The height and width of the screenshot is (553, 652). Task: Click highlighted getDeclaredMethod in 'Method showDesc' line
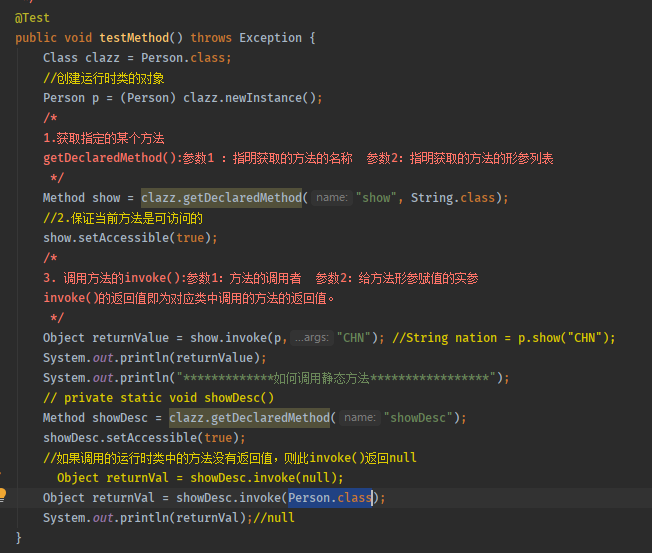pyautogui.click(x=249, y=418)
